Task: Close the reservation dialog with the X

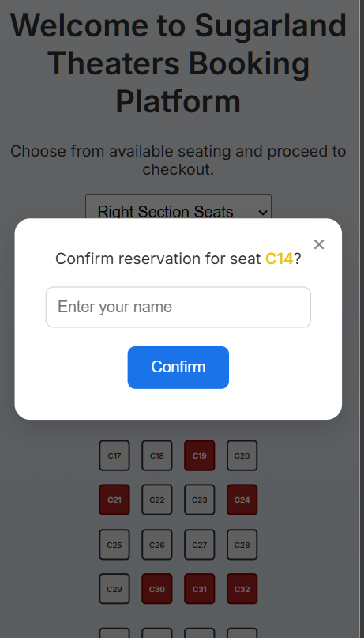Action: tap(319, 244)
